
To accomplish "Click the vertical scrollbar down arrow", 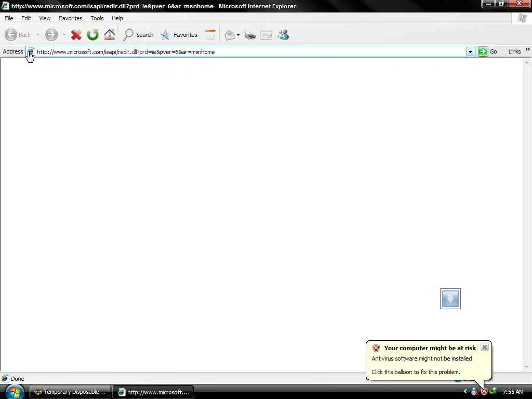I will [526, 367].
